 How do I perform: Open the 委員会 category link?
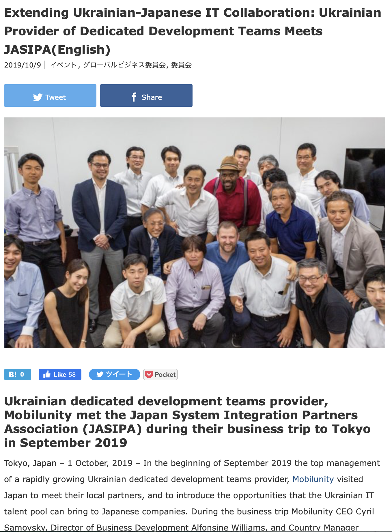[x=181, y=65]
